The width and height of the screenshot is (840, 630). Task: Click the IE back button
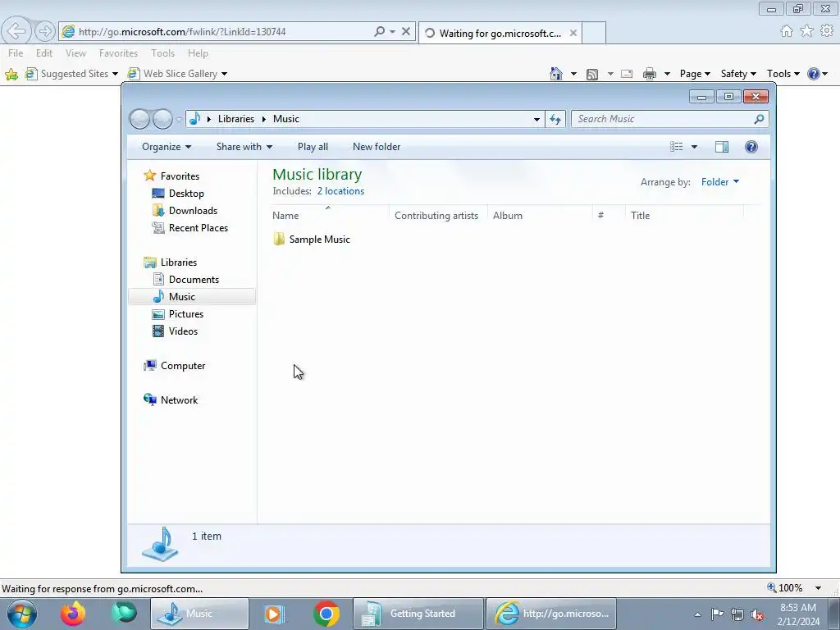pyautogui.click(x=16, y=31)
